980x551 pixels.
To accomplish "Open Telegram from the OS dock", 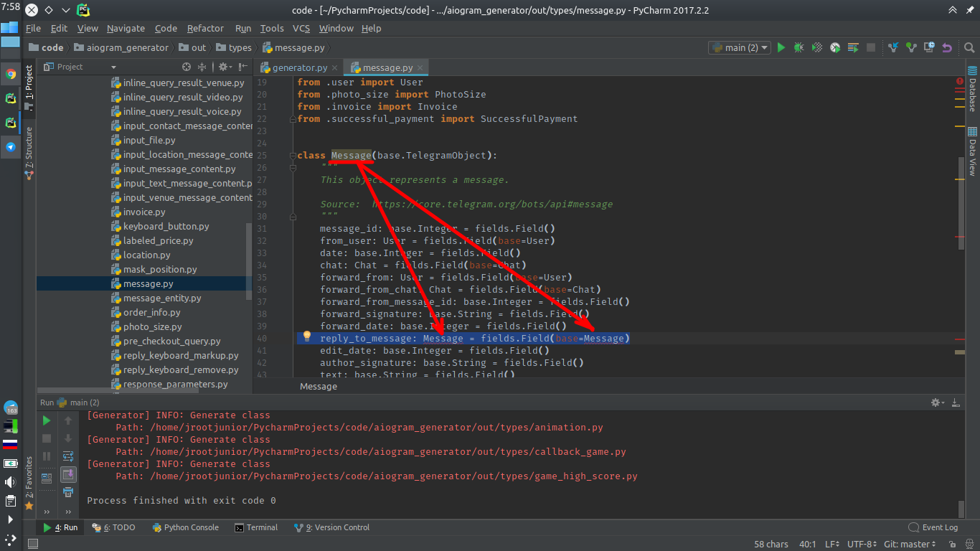I will (11, 147).
